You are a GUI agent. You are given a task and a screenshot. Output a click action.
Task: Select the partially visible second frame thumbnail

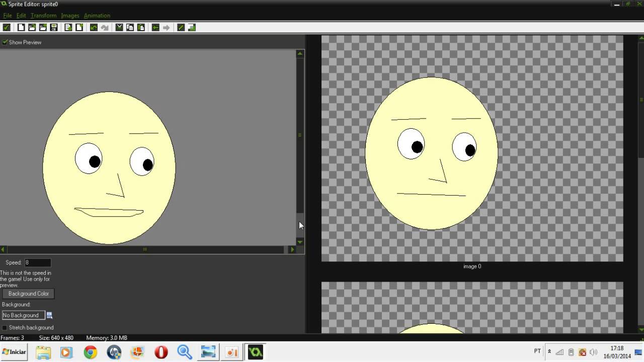(x=472, y=307)
